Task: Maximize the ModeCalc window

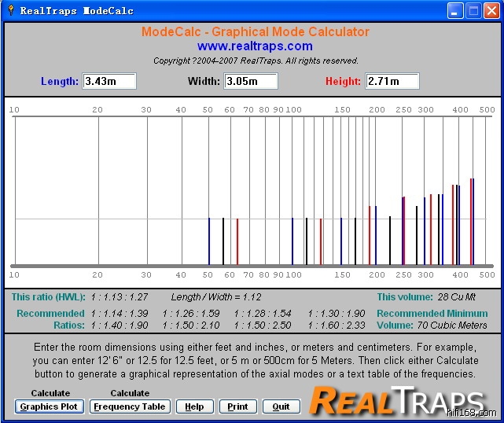Action: click(x=474, y=11)
